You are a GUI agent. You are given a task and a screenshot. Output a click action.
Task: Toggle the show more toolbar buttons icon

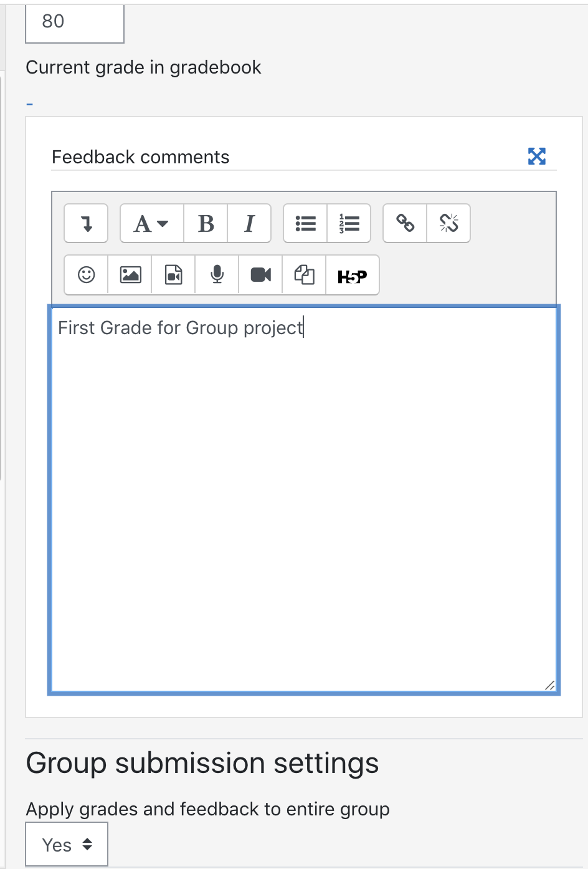click(x=86, y=223)
